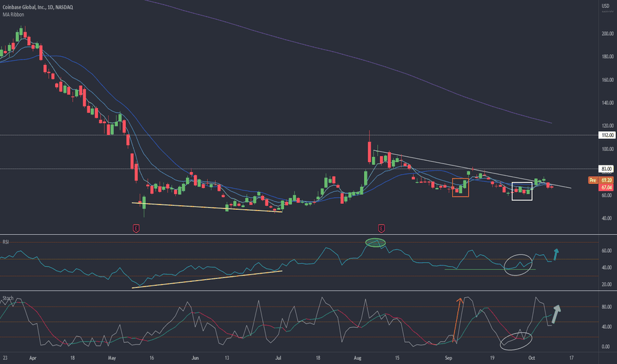The height and width of the screenshot is (364, 617).
Task: Click the 69.20 pre-market price label
Action: pos(606,180)
